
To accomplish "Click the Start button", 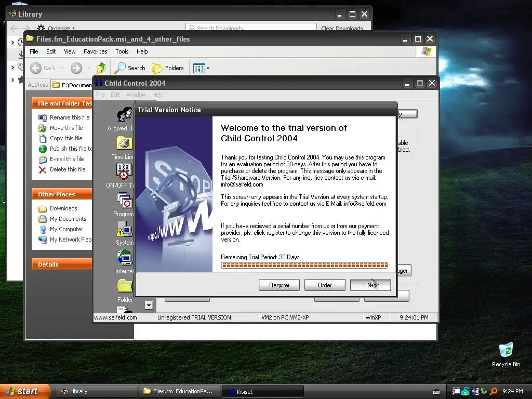I will [x=25, y=391].
